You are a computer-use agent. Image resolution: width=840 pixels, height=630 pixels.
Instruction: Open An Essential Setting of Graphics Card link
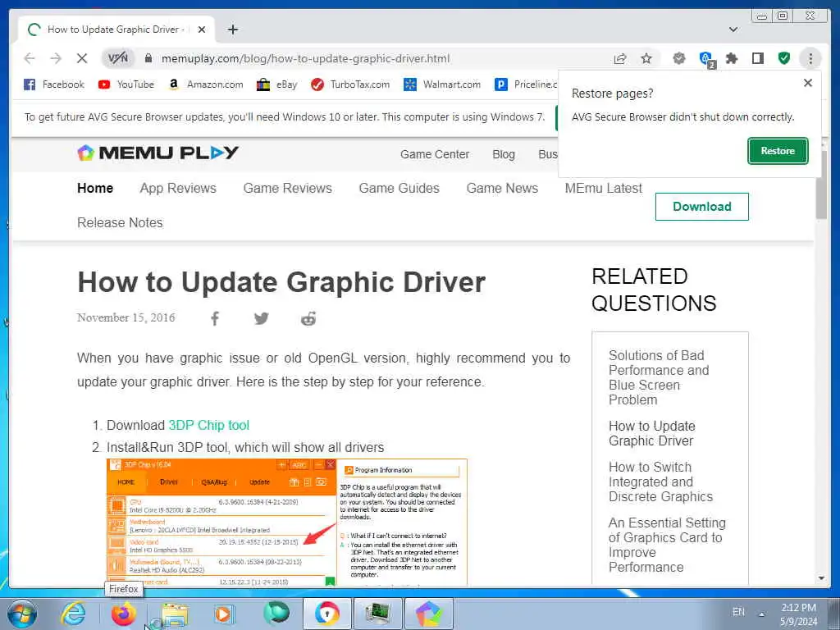tap(667, 545)
